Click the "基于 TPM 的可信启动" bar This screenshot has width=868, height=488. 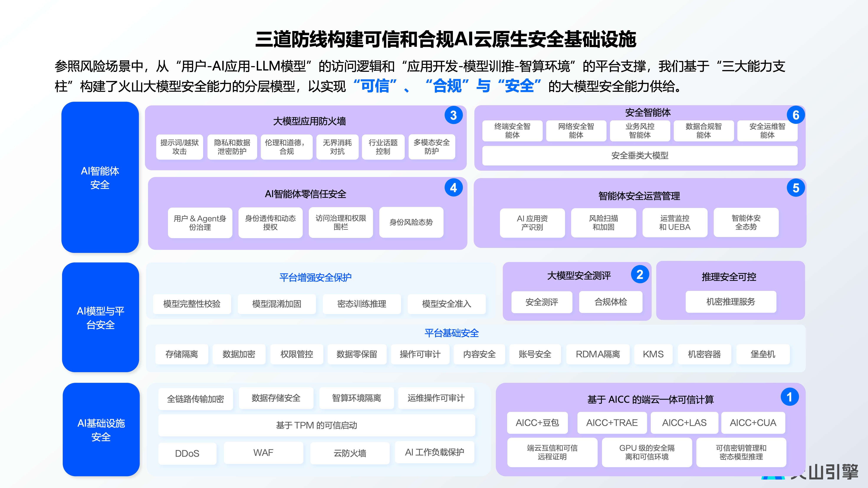317,425
